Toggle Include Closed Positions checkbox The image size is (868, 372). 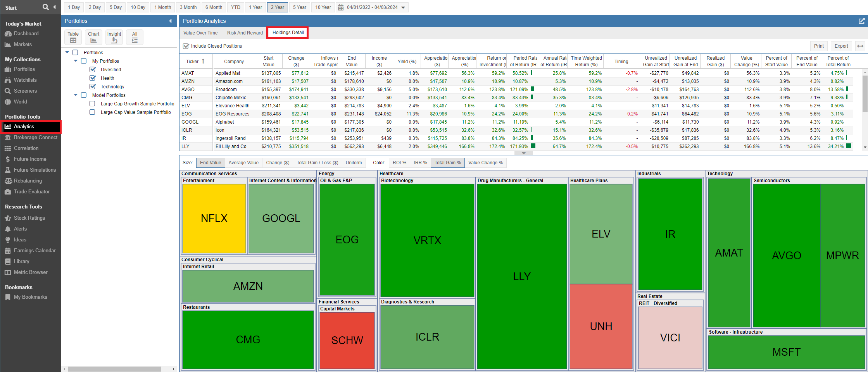[x=186, y=46]
